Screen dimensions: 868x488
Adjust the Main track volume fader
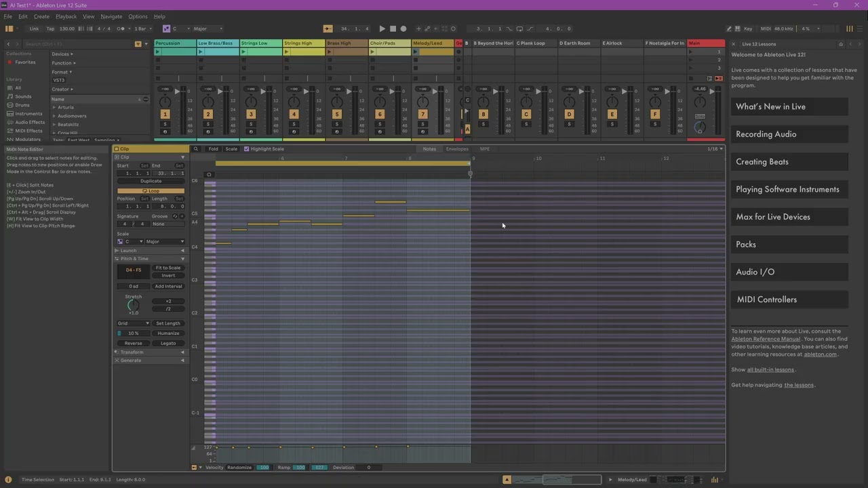(712, 91)
